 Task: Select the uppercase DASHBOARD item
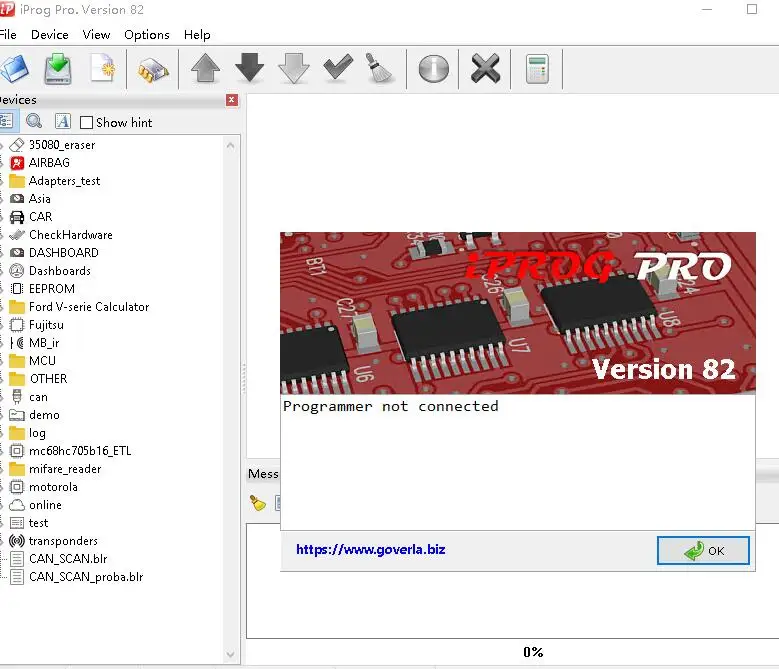click(x=64, y=253)
